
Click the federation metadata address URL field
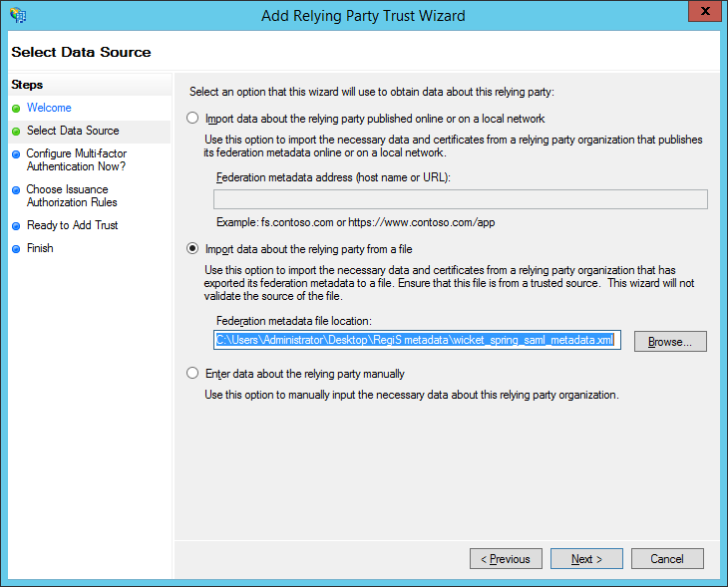tap(461, 199)
